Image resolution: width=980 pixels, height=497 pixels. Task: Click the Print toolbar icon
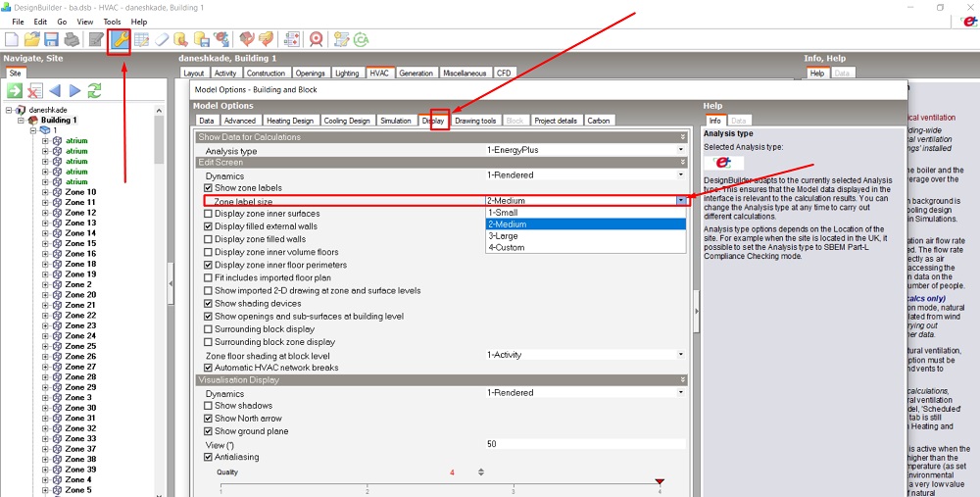72,40
